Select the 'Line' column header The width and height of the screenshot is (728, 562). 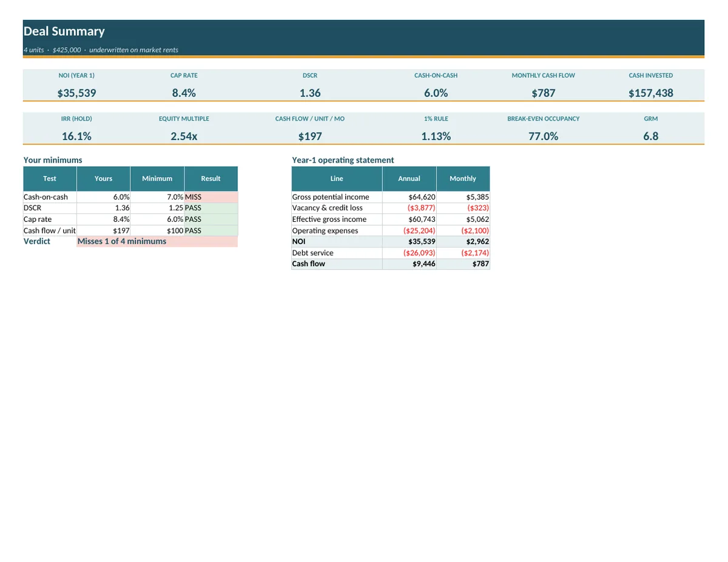[337, 179]
